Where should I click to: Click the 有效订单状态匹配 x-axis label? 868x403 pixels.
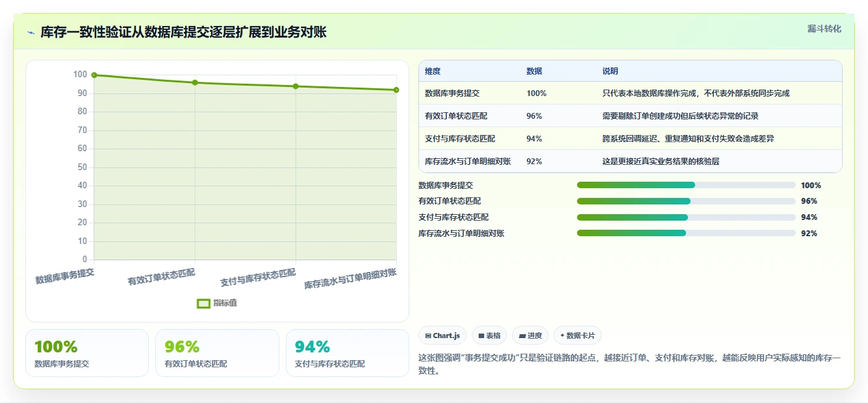coord(162,277)
